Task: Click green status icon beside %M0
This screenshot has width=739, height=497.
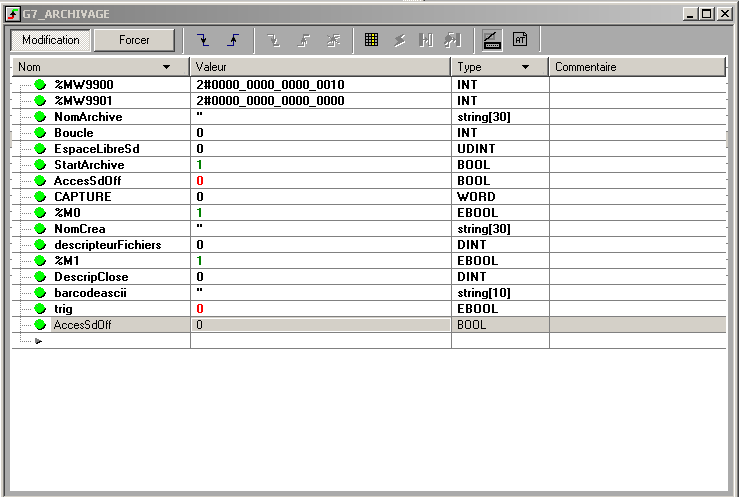Action: click(41, 213)
